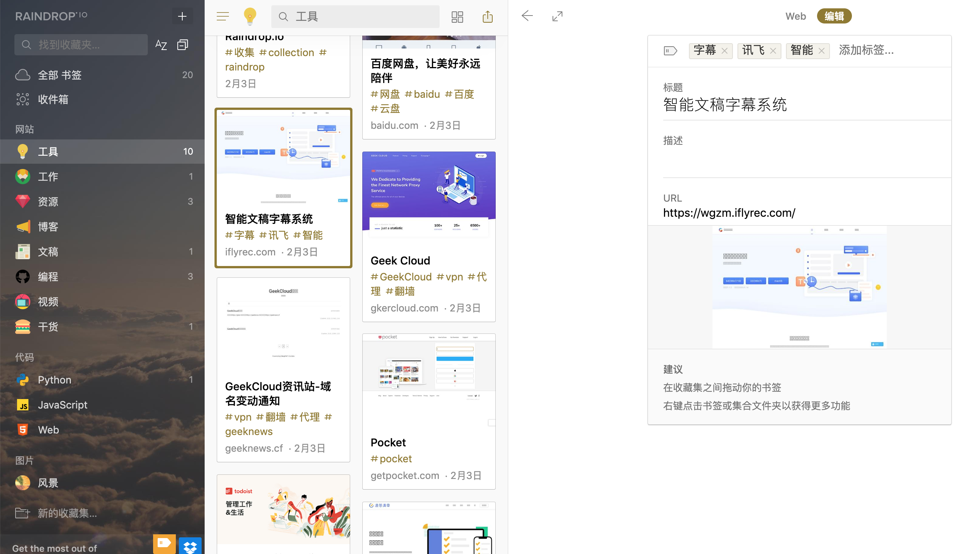Open the 智能文稿字幕系统 bookmark card
Image resolution: width=980 pixels, height=554 pixels.
[283, 188]
